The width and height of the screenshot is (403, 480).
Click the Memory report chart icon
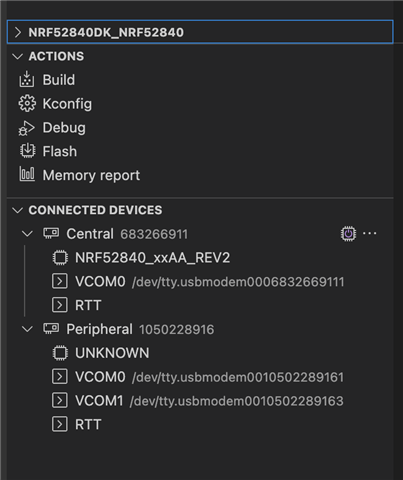27,175
